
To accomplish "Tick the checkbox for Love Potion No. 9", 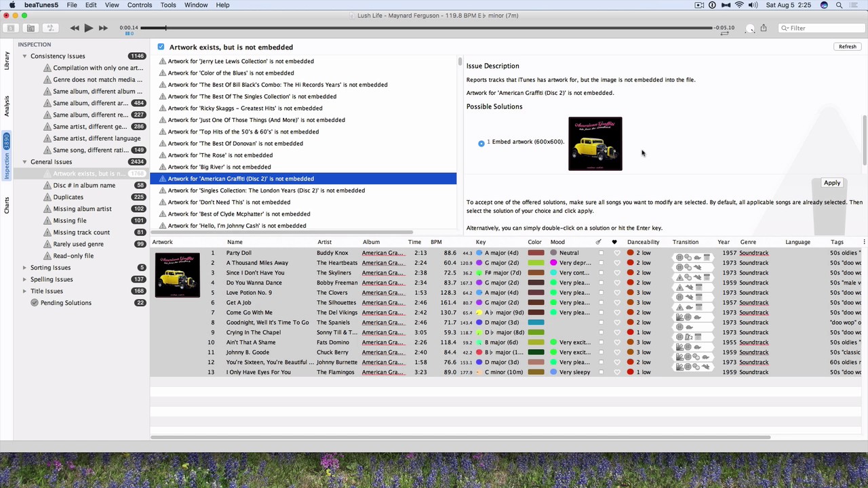I will [601, 293].
